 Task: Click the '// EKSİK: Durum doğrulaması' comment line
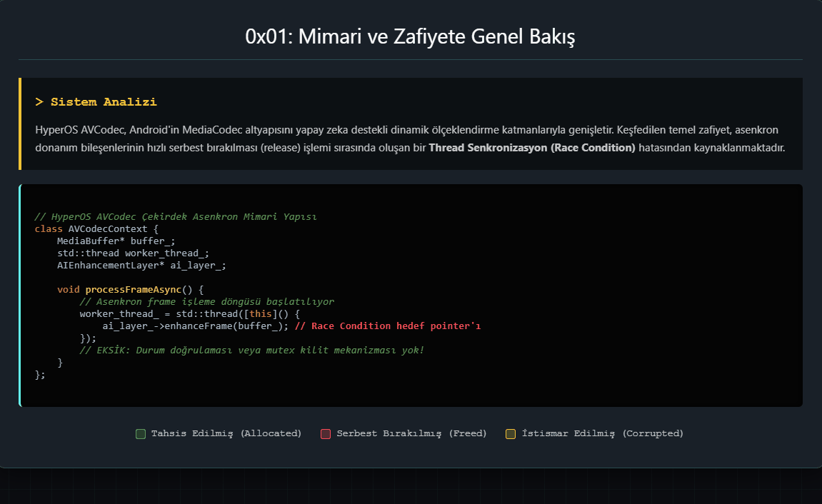pyautogui.click(x=251, y=350)
